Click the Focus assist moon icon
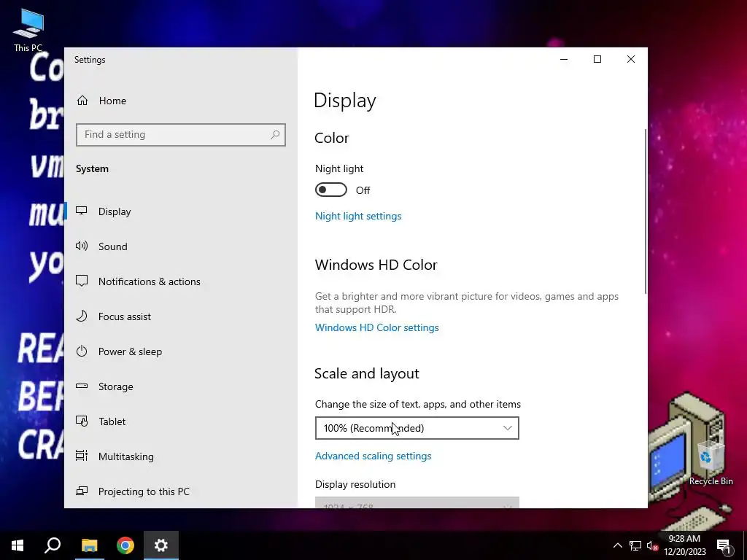Screen dimensions: 747x560 tap(82, 316)
